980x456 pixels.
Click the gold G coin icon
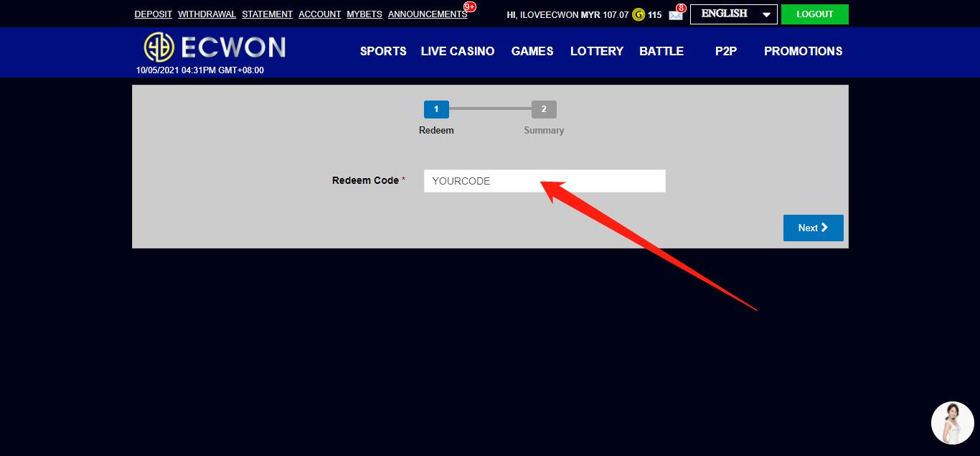point(638,14)
